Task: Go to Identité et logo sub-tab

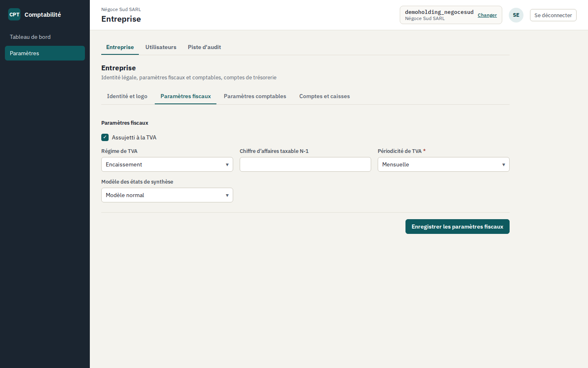Action: (127, 96)
